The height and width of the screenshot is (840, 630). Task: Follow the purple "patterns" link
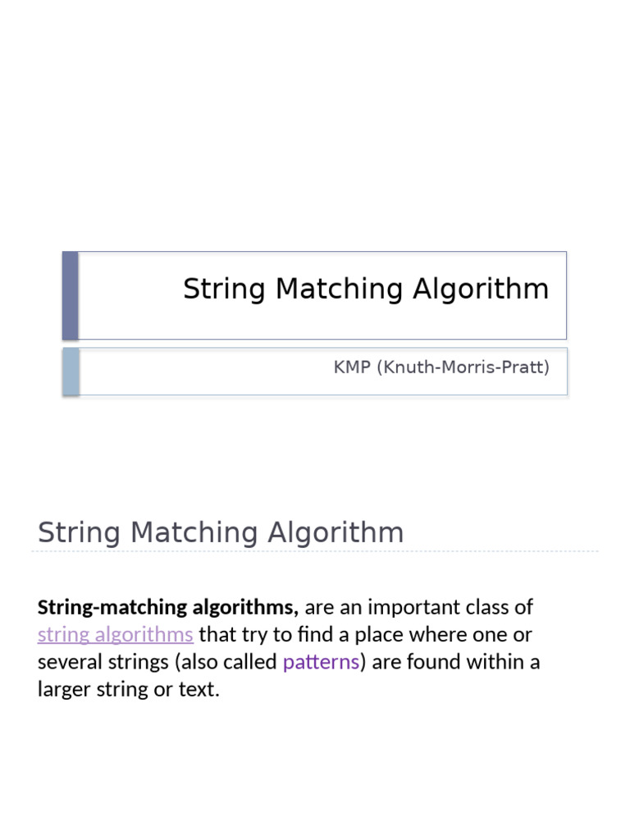pos(321,661)
